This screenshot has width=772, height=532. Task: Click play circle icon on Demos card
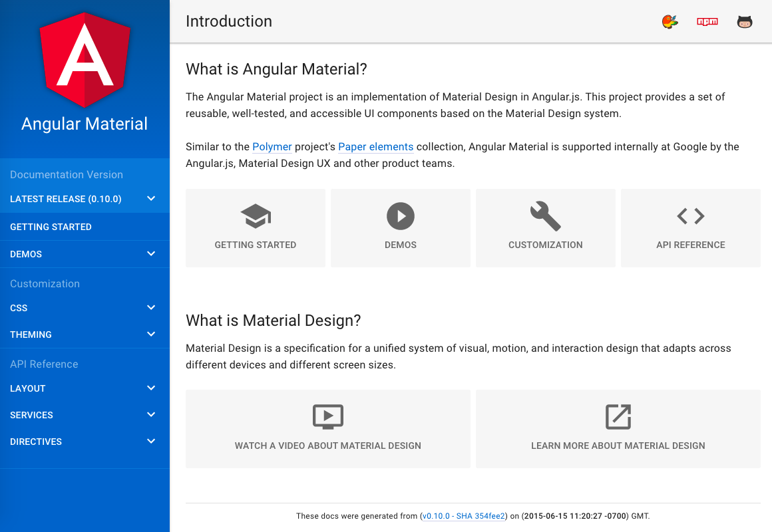click(400, 216)
